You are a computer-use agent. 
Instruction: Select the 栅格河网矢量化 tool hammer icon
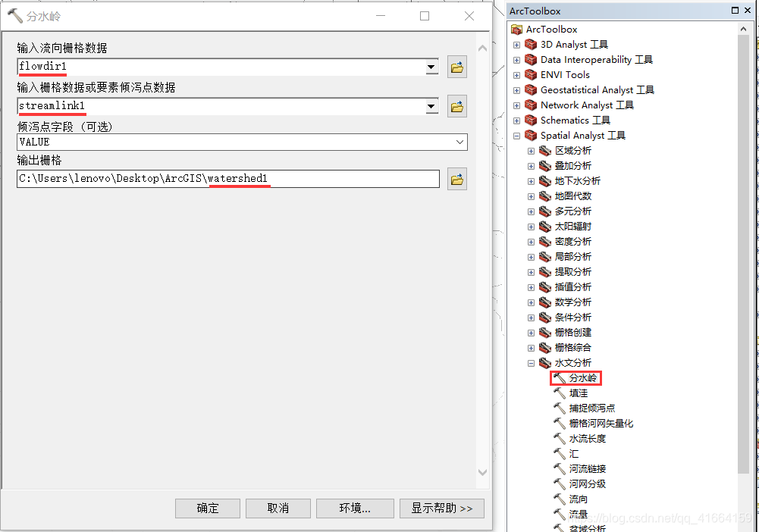(x=560, y=423)
